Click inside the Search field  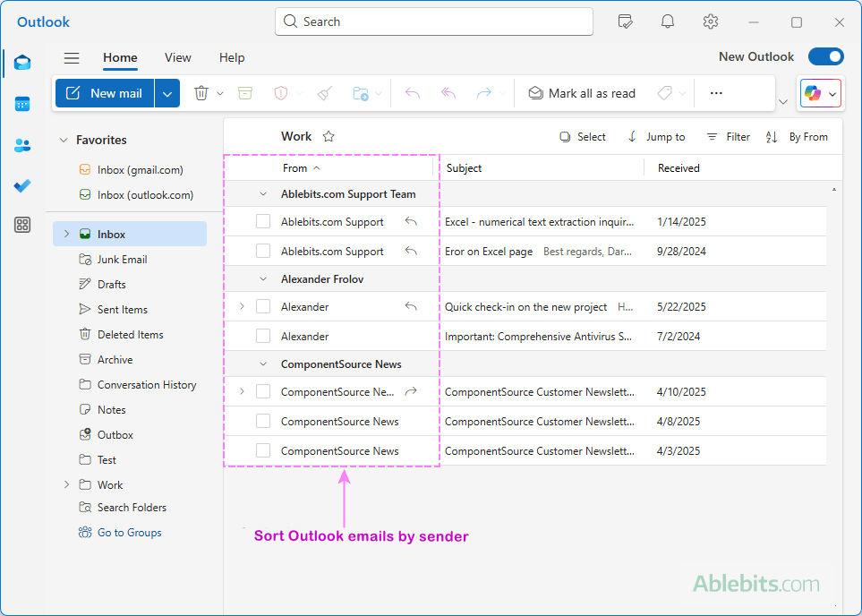click(433, 21)
